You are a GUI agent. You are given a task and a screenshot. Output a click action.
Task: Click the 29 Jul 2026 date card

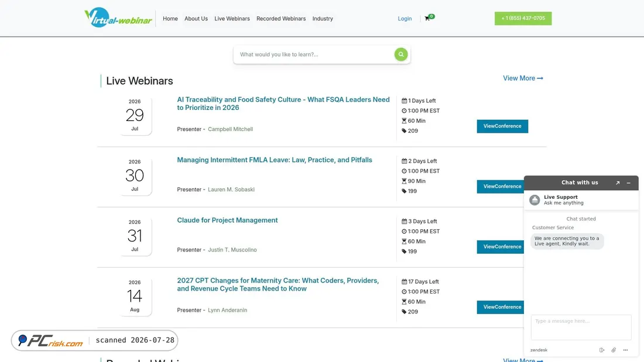point(135,116)
